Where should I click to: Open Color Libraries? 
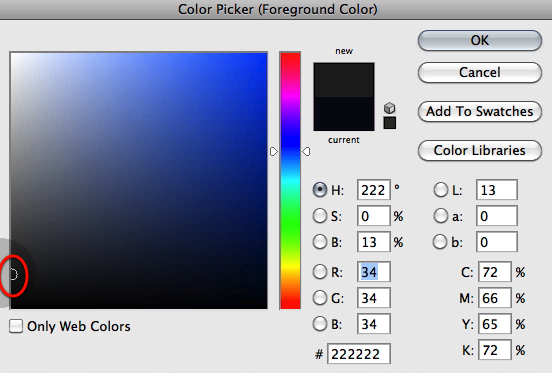tap(480, 151)
